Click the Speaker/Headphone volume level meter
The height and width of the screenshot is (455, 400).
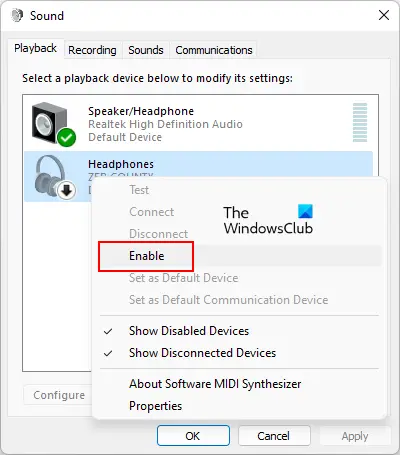tap(360, 122)
